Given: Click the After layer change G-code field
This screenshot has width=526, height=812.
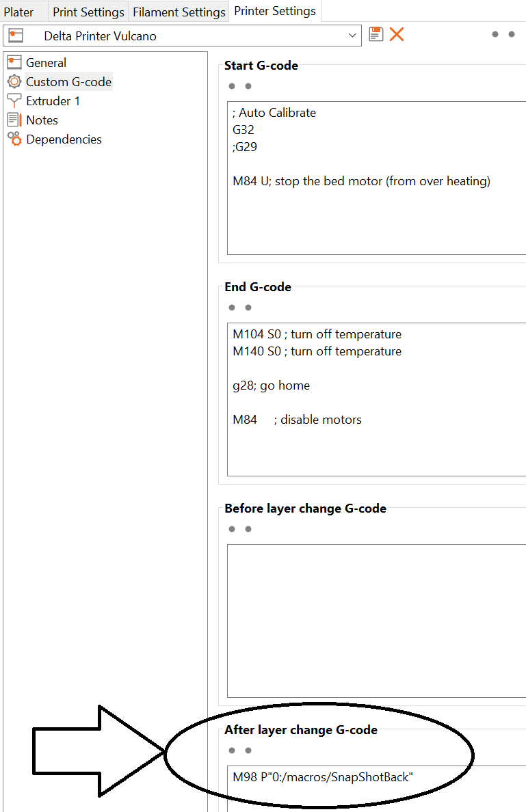Looking at the screenshot, I should tap(376, 786).
